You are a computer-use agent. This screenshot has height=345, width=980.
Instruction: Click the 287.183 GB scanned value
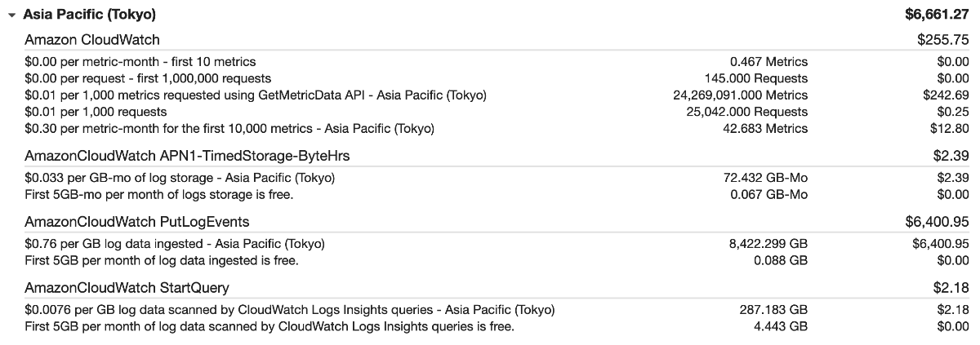(x=773, y=310)
